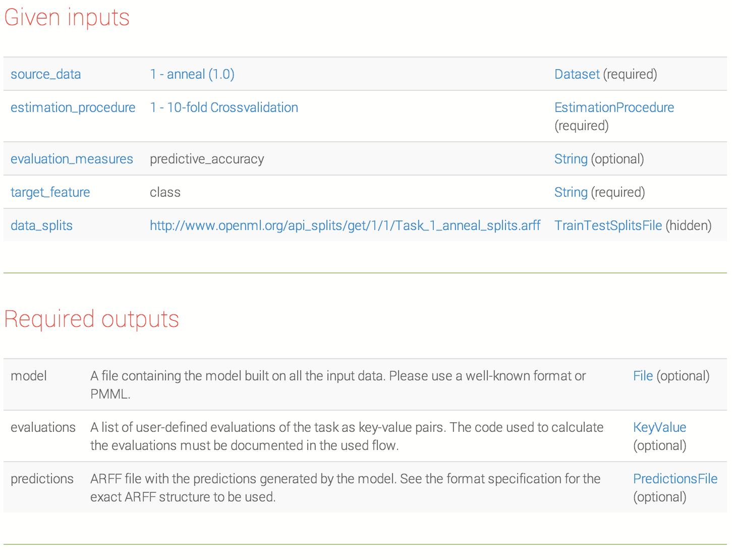Open the '1 - anneal (1.0)' dataset link
The image size is (732, 560).
coord(192,74)
